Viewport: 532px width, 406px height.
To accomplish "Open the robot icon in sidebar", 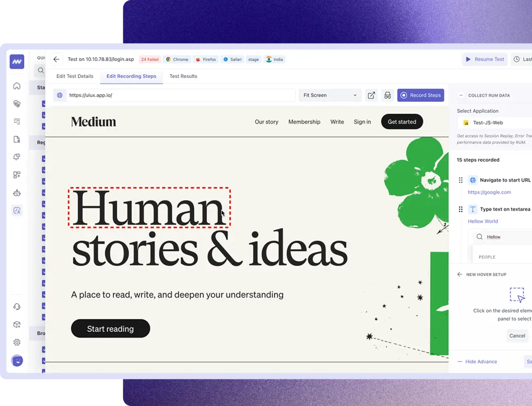I will (17, 193).
